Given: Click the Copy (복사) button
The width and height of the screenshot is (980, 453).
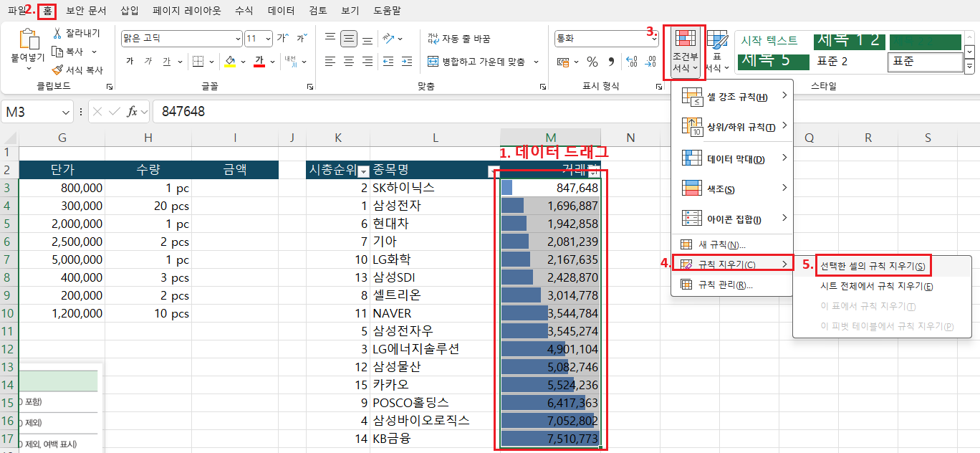Looking at the screenshot, I should pos(69,52).
